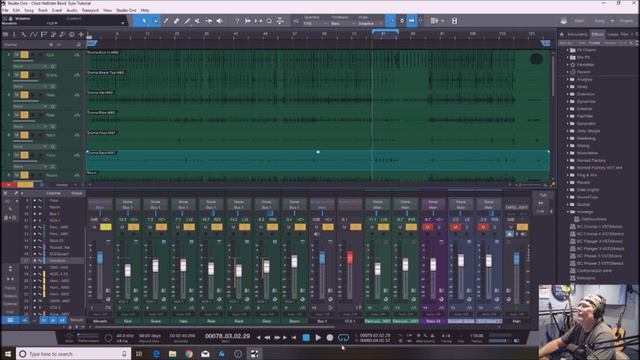
Task: Click the transport fast forward button
Action: click(277, 338)
